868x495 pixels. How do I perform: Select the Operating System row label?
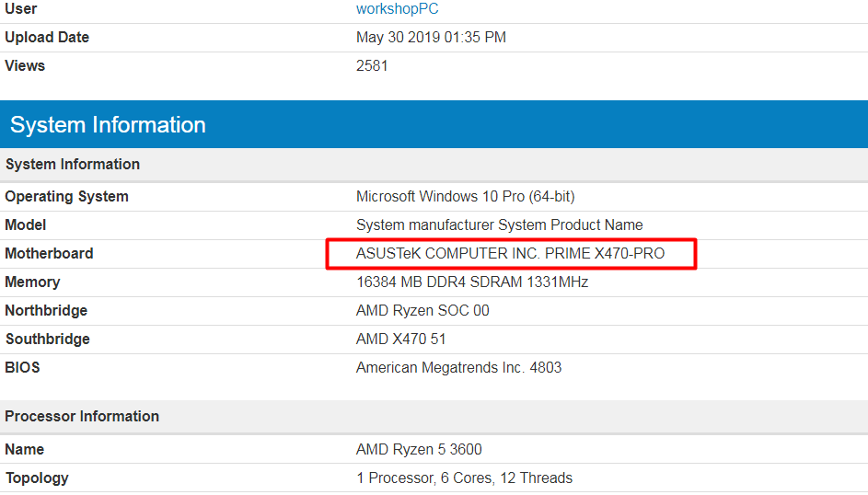coord(66,197)
